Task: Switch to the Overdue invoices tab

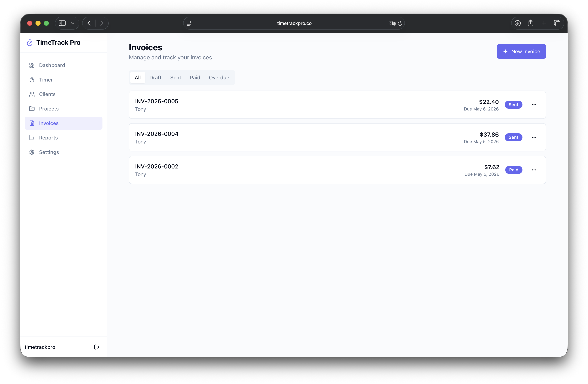Action: (219, 77)
